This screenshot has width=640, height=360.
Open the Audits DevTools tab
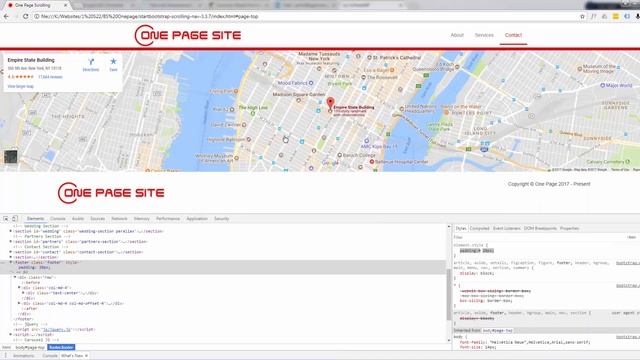coord(78,219)
